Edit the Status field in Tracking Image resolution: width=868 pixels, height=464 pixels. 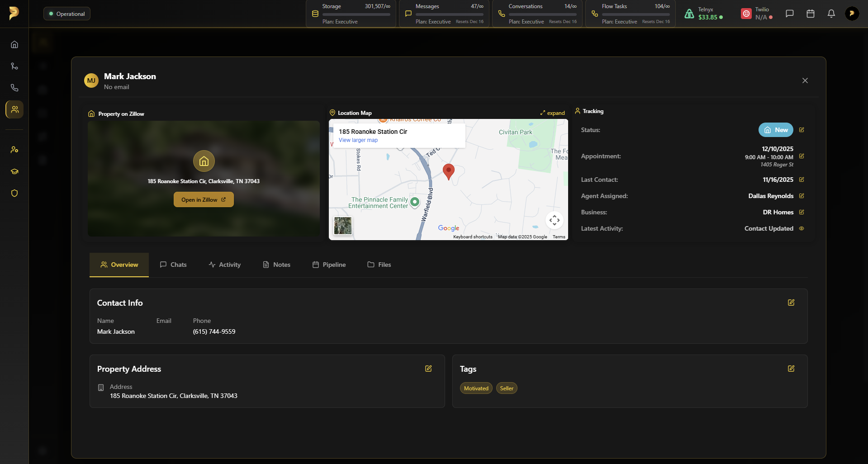(x=802, y=130)
